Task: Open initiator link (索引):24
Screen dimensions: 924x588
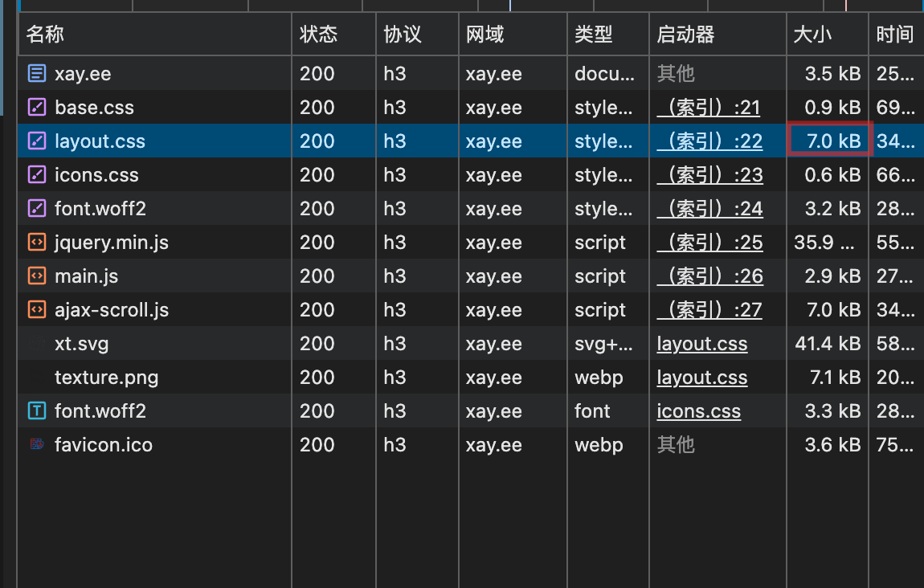Action: (x=710, y=208)
